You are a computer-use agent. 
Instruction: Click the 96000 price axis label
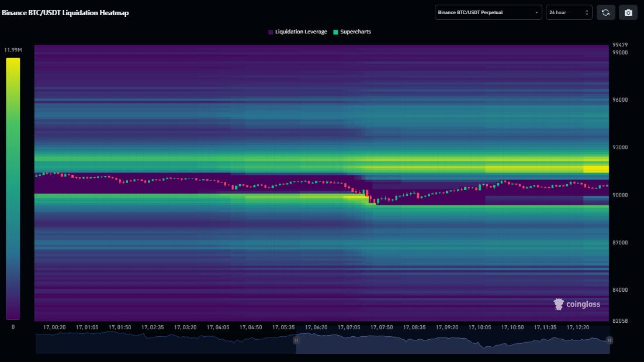[x=620, y=100]
